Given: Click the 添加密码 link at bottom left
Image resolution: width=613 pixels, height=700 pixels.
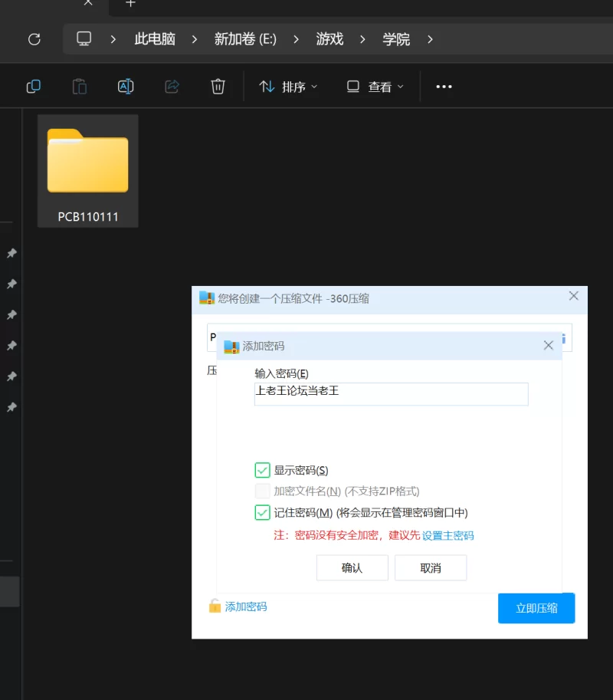Looking at the screenshot, I should pos(246,606).
